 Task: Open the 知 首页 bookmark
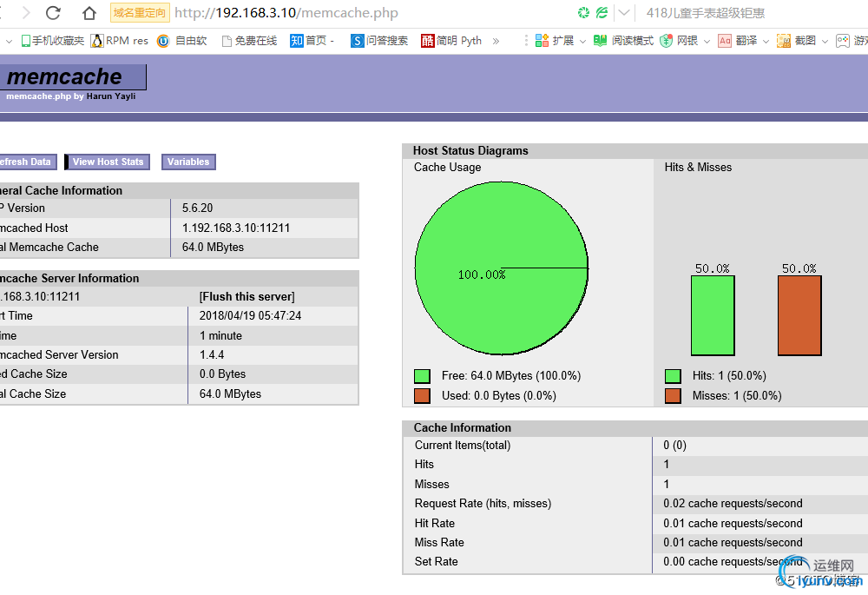(x=312, y=41)
